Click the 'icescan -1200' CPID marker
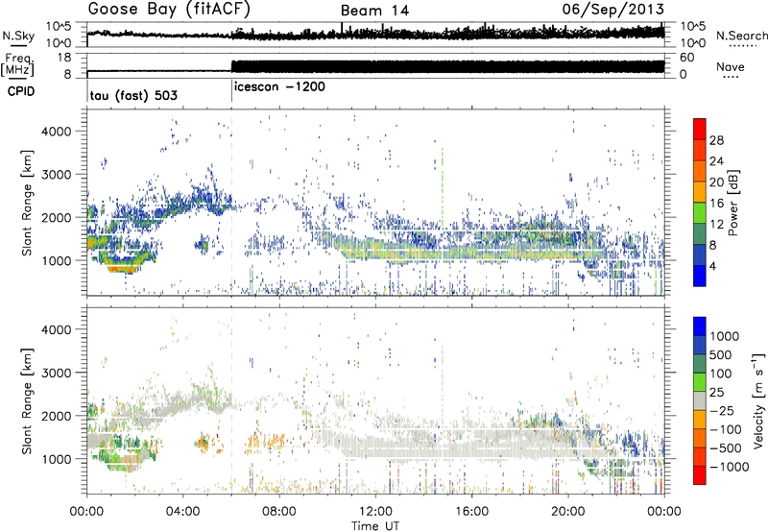 (x=279, y=87)
